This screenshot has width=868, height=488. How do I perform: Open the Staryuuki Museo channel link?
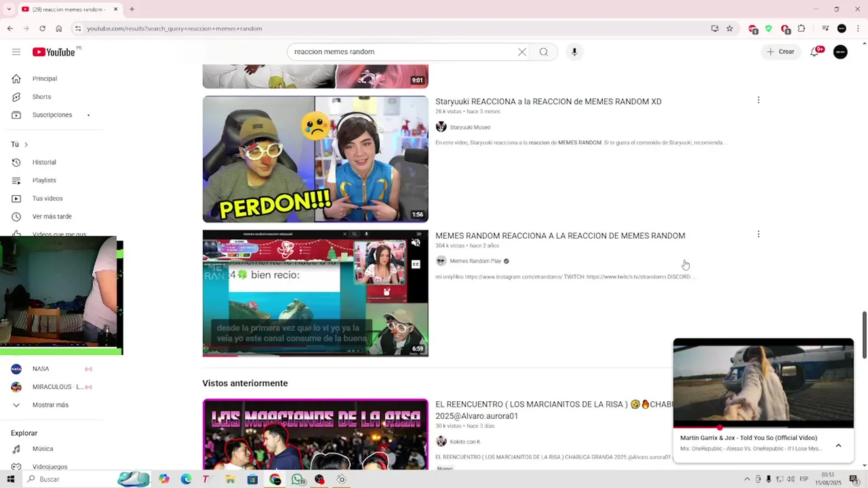tap(469, 127)
